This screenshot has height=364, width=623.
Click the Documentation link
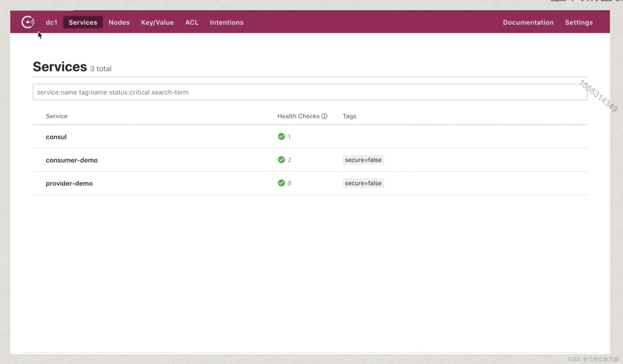click(528, 22)
